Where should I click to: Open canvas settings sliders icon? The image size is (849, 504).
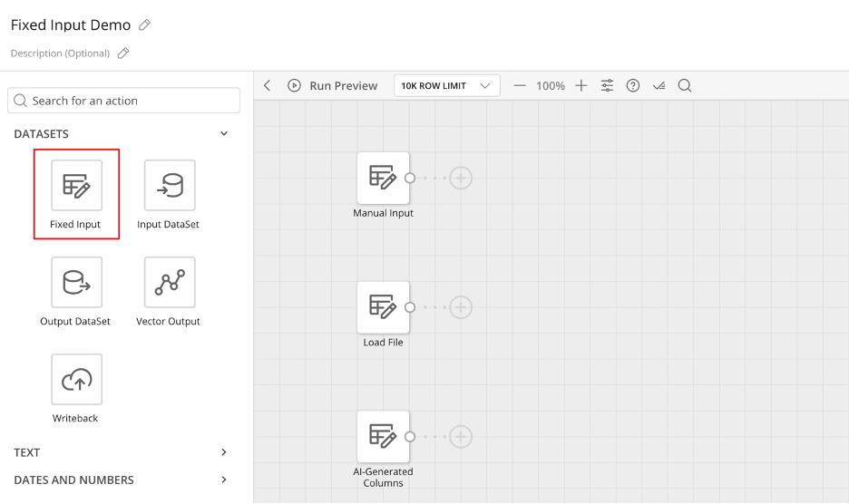[607, 85]
